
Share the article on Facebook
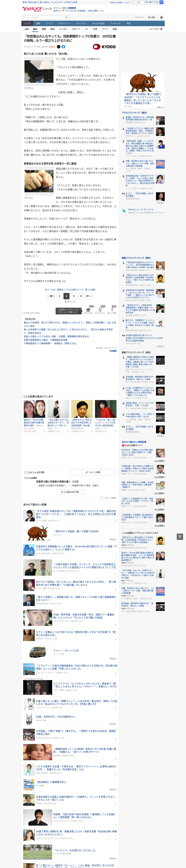(x=63, y=47)
